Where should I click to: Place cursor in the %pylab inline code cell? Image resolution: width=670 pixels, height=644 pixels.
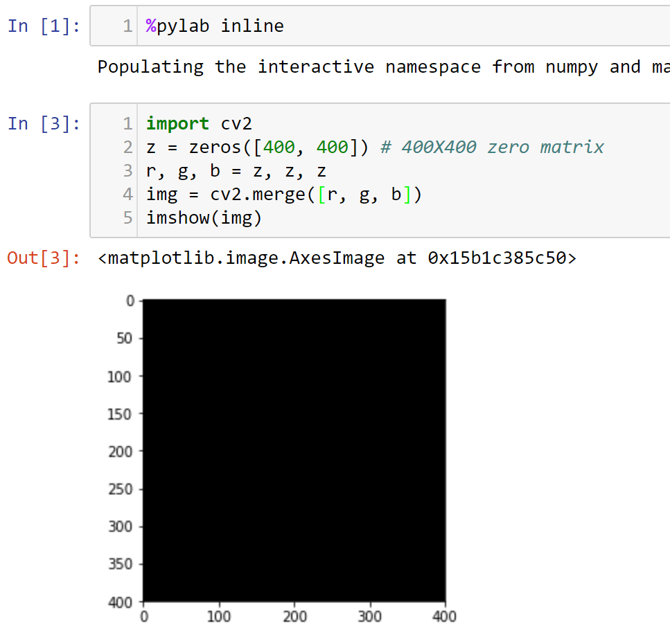tap(215, 26)
